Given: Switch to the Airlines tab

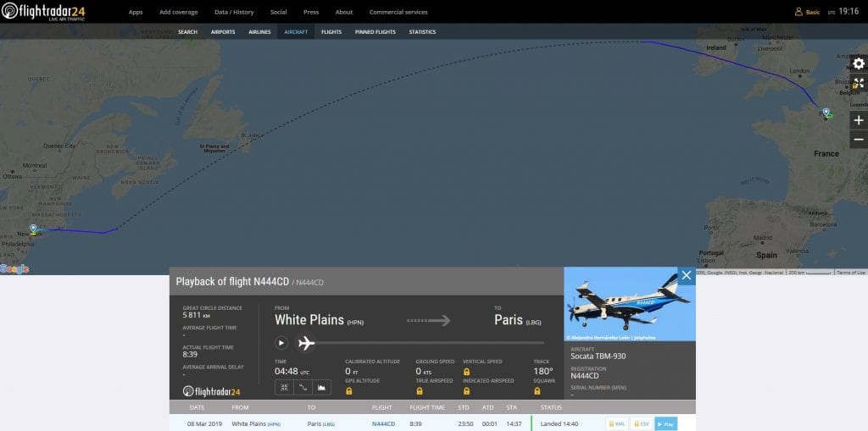Looking at the screenshot, I should click(259, 32).
